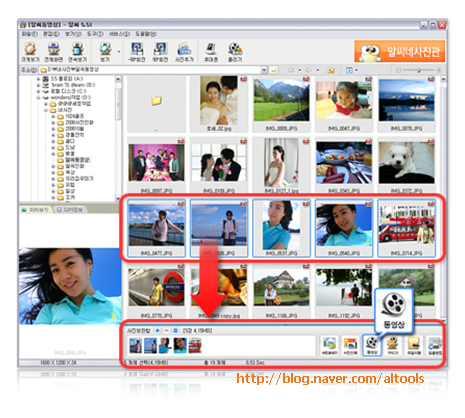
Task: Open the 알씨네사진관 orange banner
Action: 400,51
